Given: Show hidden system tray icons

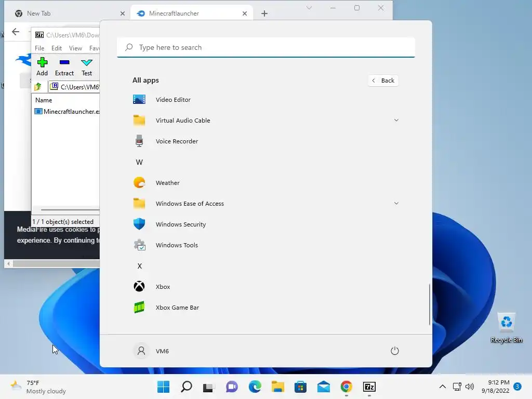Looking at the screenshot, I should pos(443,387).
